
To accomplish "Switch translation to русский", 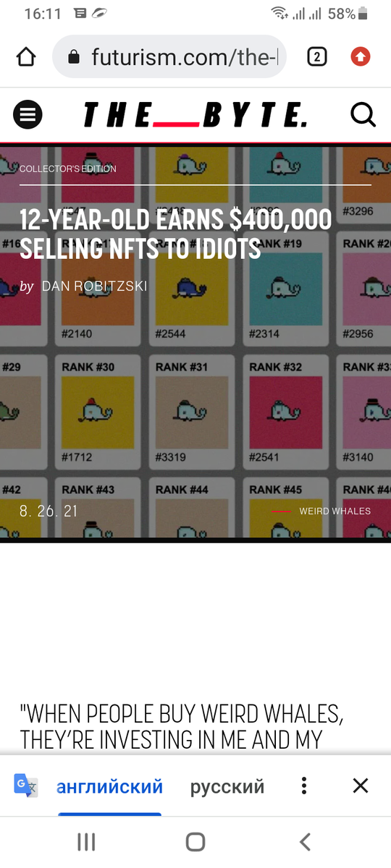I will click(227, 786).
